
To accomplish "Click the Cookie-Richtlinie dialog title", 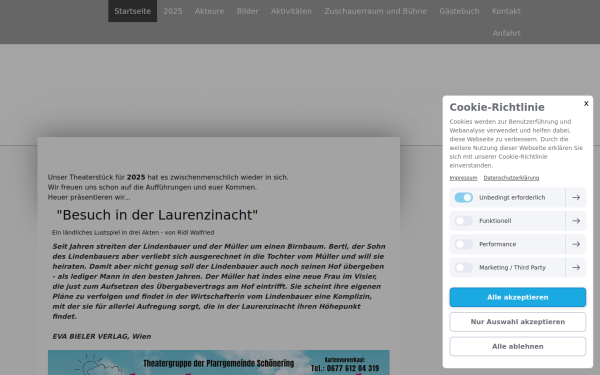I will (x=497, y=107).
